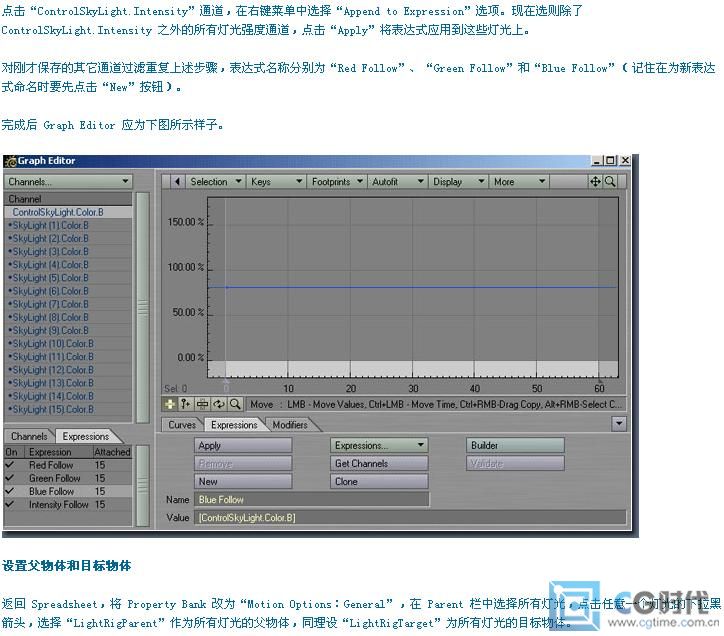This screenshot has height=636, width=724.
Task: Switch to the Modifiers tab
Action: [290, 425]
